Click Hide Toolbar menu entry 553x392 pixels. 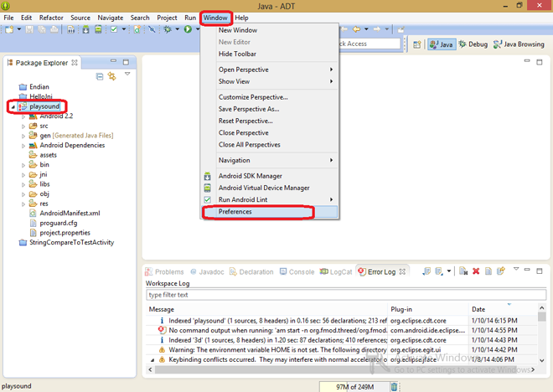point(238,54)
